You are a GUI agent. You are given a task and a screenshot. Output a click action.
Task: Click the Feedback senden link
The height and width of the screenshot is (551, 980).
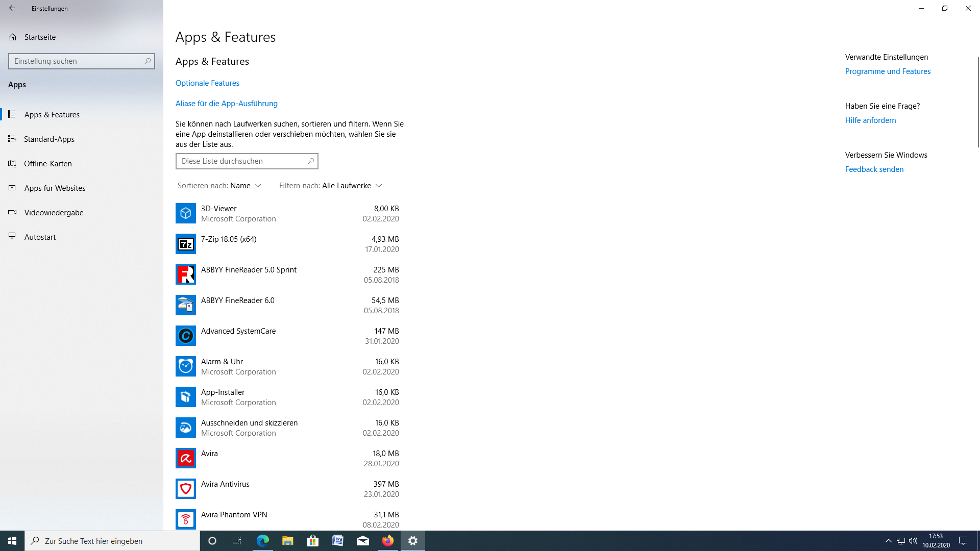coord(874,169)
